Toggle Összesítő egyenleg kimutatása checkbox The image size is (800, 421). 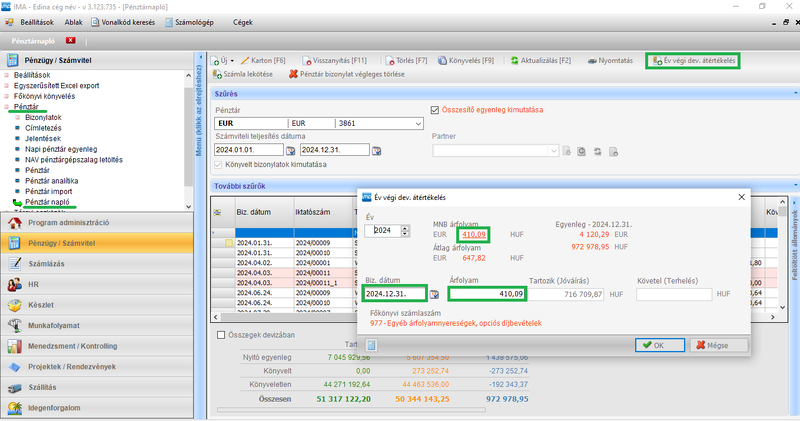click(x=435, y=110)
